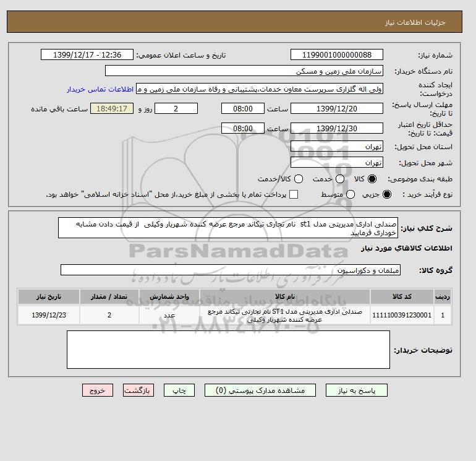This screenshot has height=461, width=476.
Task: Click the چاپ print button
Action: click(x=179, y=390)
